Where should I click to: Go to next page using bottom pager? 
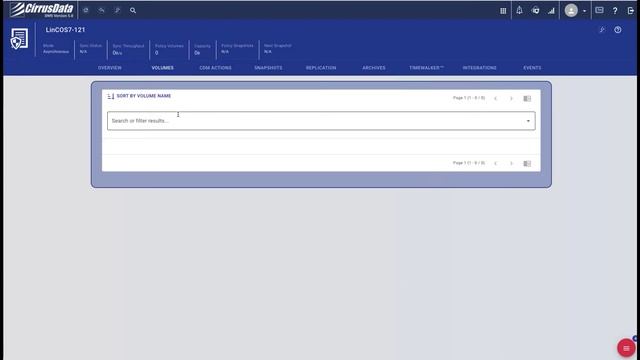click(511, 163)
